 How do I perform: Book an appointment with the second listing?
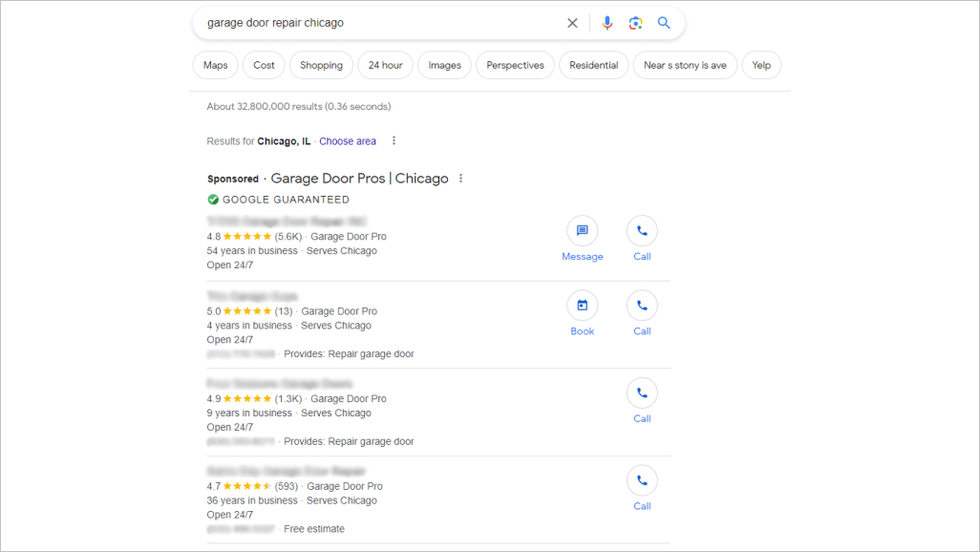pos(583,306)
